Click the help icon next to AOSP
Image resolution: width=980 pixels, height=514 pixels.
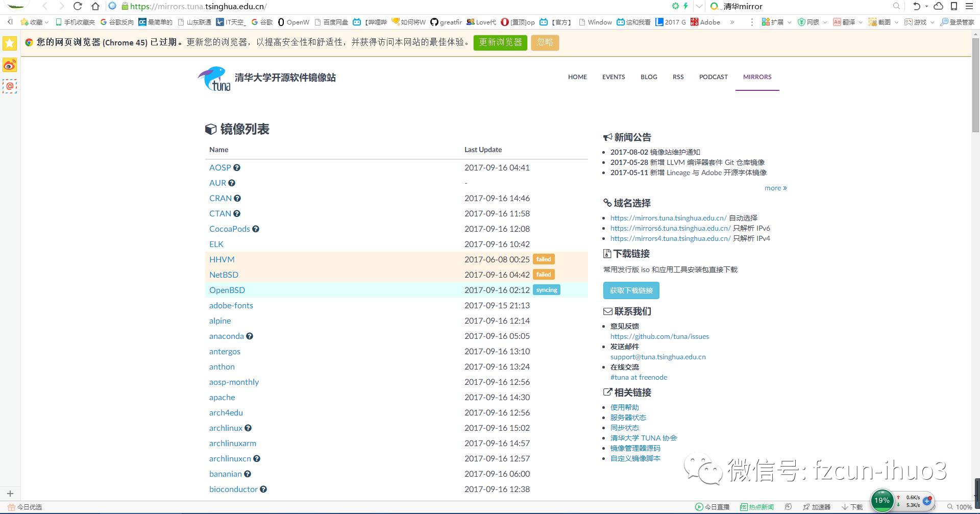(237, 167)
